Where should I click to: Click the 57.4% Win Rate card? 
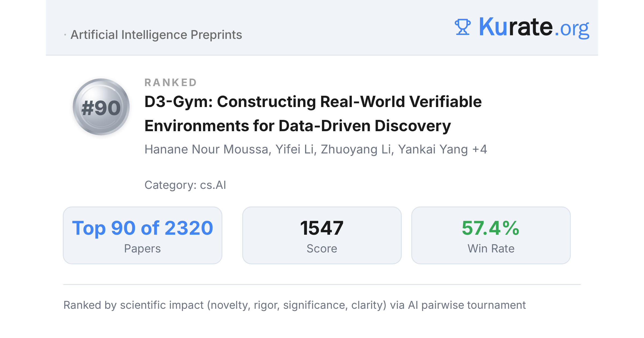[491, 235]
